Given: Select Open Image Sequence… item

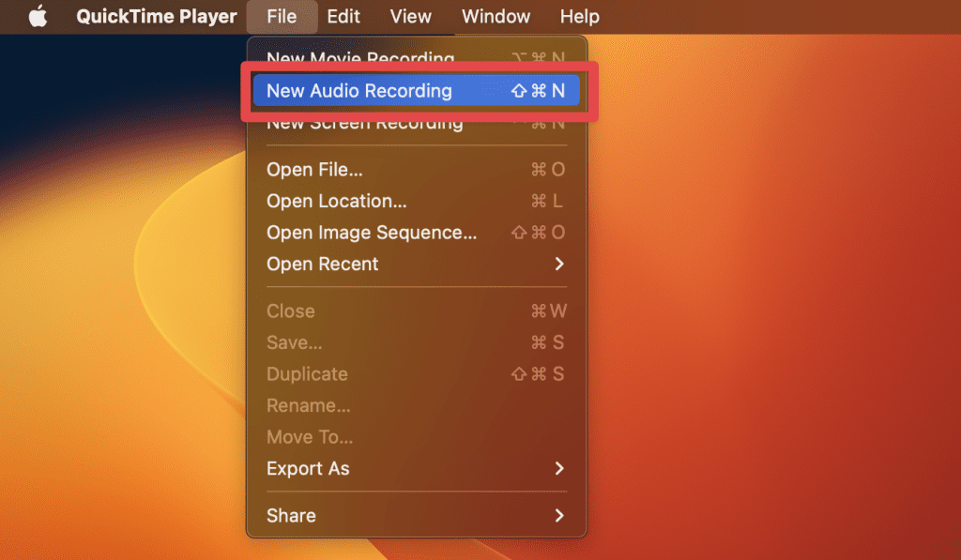Looking at the screenshot, I should [417, 233].
